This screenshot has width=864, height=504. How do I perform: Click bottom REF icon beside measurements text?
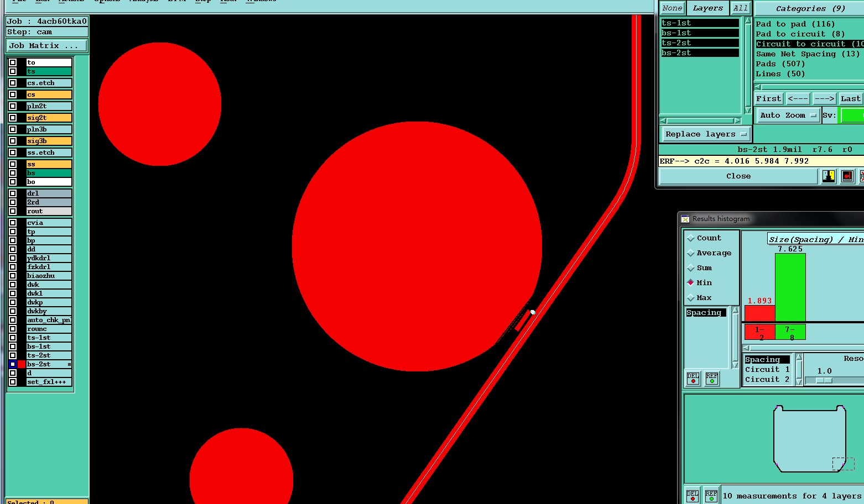point(711,496)
